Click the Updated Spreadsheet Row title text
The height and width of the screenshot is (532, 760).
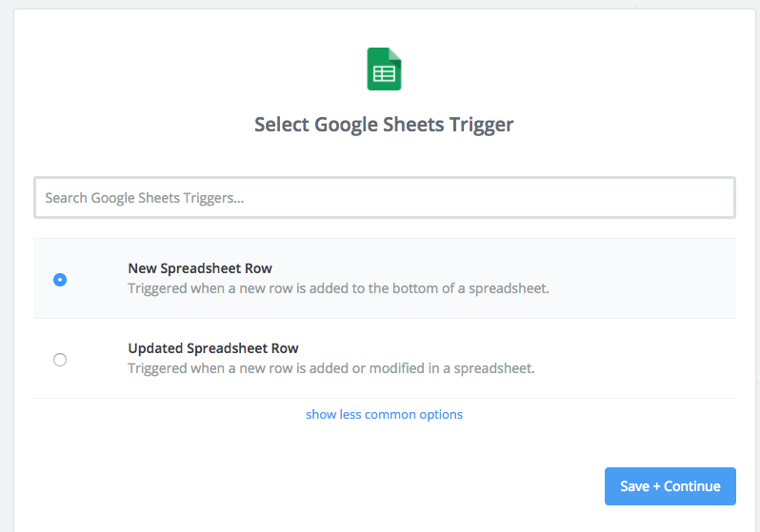[x=213, y=348]
